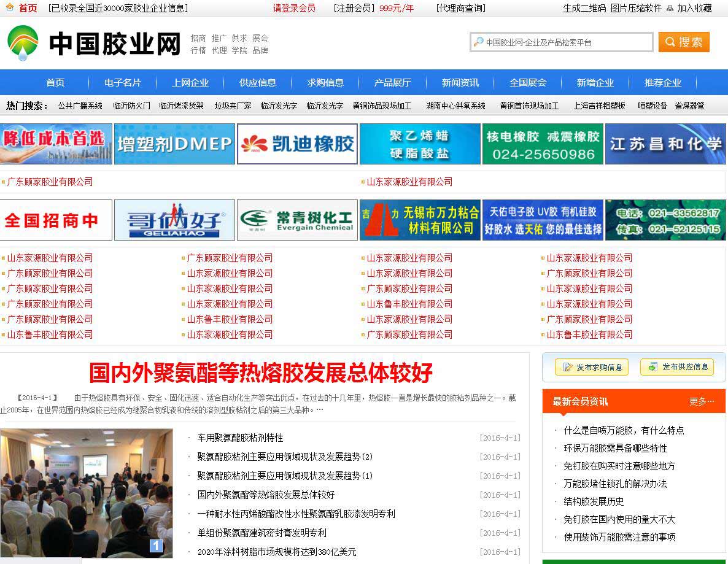Click the 核电橡胶 减震橡胶 banner

543,144
